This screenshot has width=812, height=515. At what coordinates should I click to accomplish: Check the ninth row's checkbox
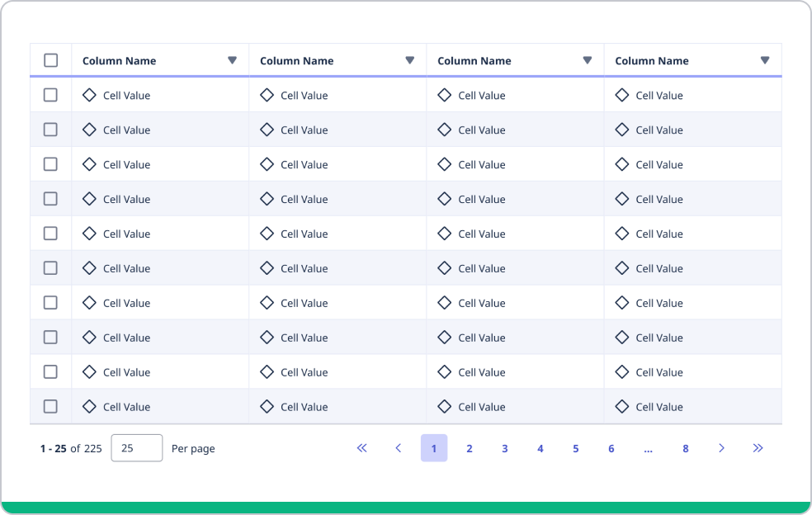[51, 372]
